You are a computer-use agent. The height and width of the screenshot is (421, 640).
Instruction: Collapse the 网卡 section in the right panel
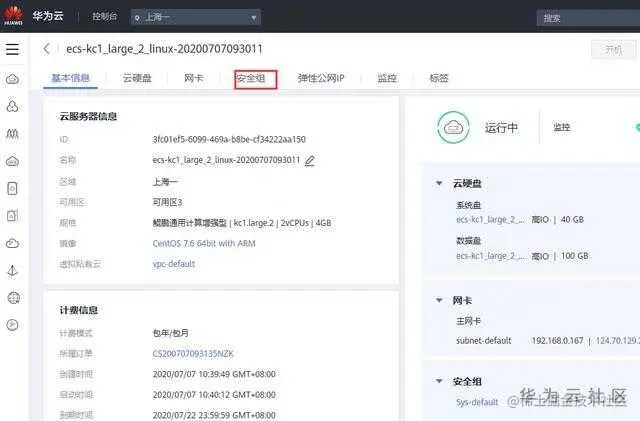439,300
